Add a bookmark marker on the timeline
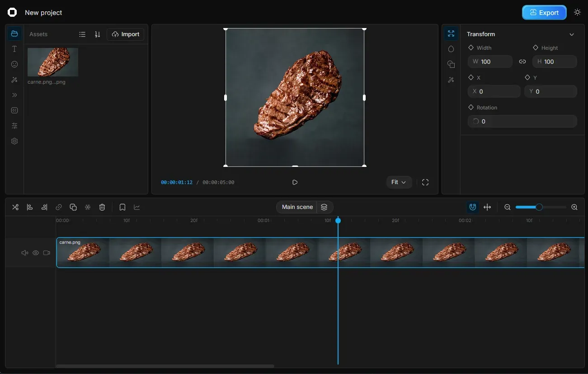Image resolution: width=588 pixels, height=374 pixels. (122, 207)
